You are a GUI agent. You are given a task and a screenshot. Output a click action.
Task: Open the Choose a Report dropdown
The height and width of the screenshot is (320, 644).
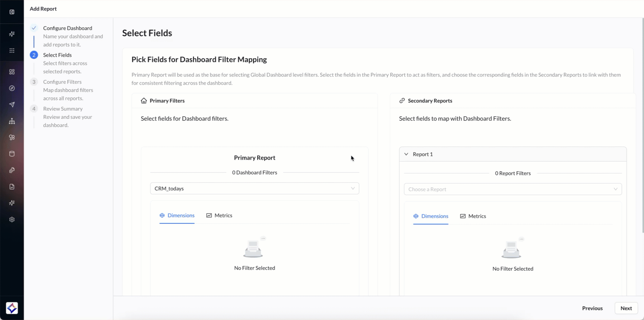coord(512,189)
